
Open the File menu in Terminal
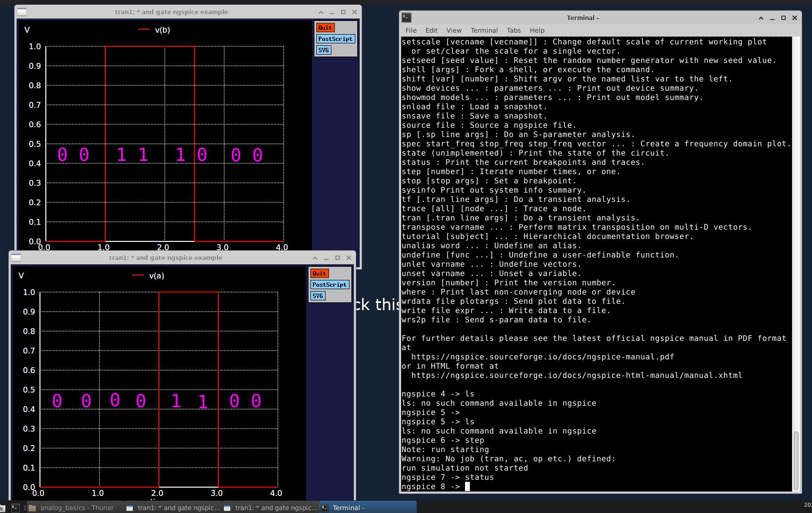click(x=411, y=30)
